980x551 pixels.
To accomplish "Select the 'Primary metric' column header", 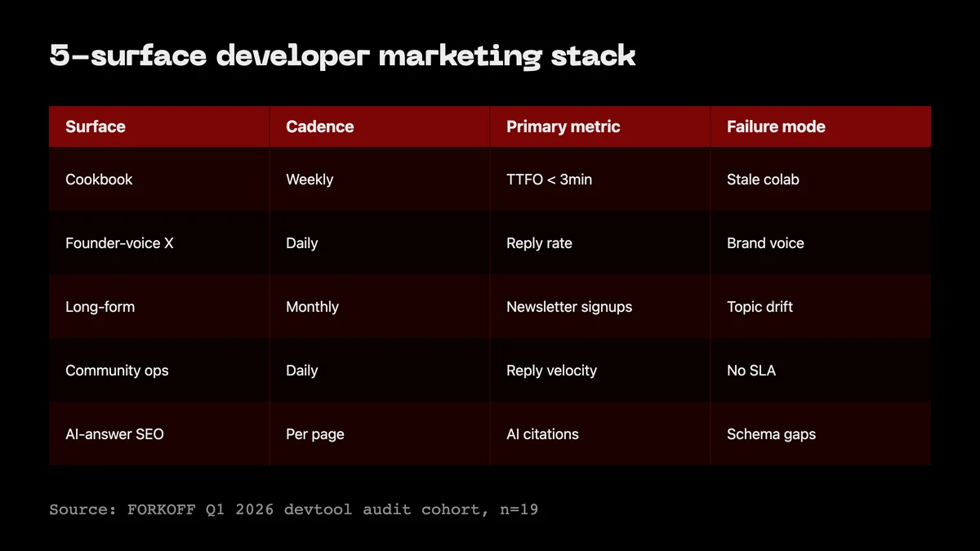I will tap(600, 127).
